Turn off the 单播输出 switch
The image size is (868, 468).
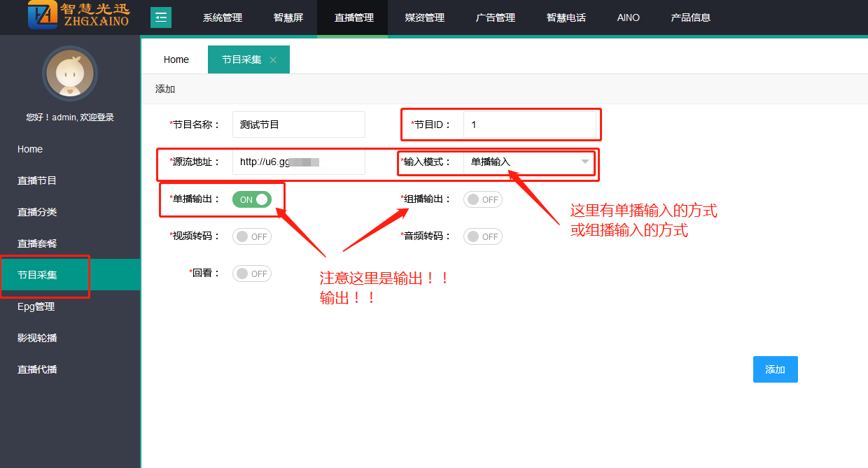[251, 199]
